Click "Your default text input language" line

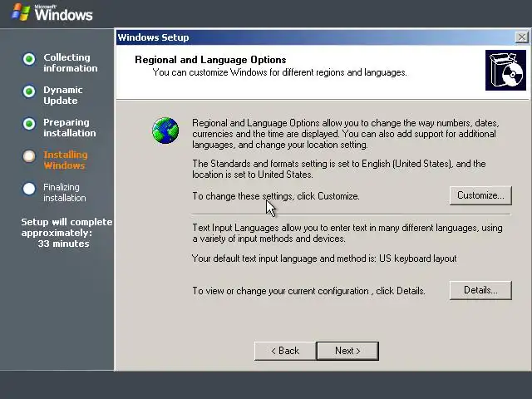tap(324, 259)
